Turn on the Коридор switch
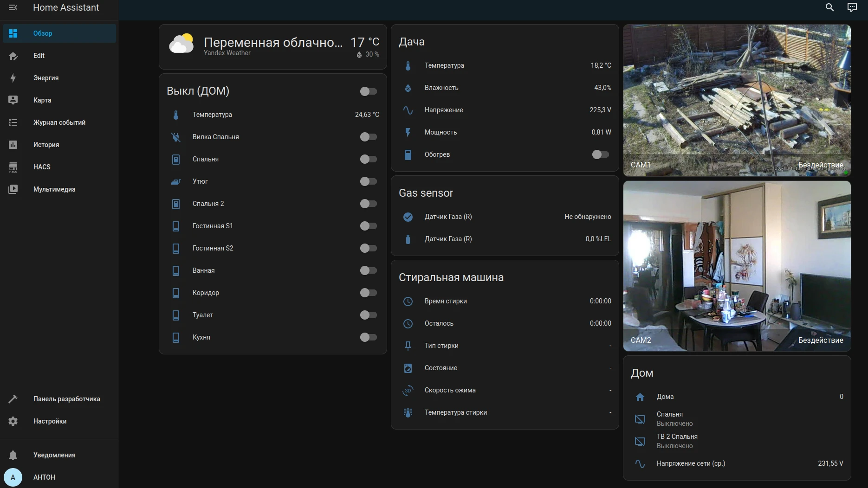The width and height of the screenshot is (868, 488). (369, 293)
